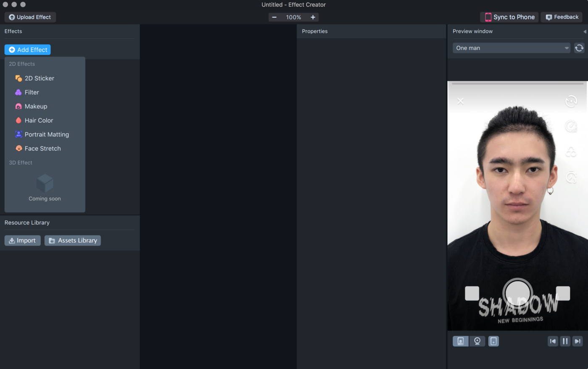588x369 pixels.
Task: Click Import in the Resource Library
Action: (23, 241)
